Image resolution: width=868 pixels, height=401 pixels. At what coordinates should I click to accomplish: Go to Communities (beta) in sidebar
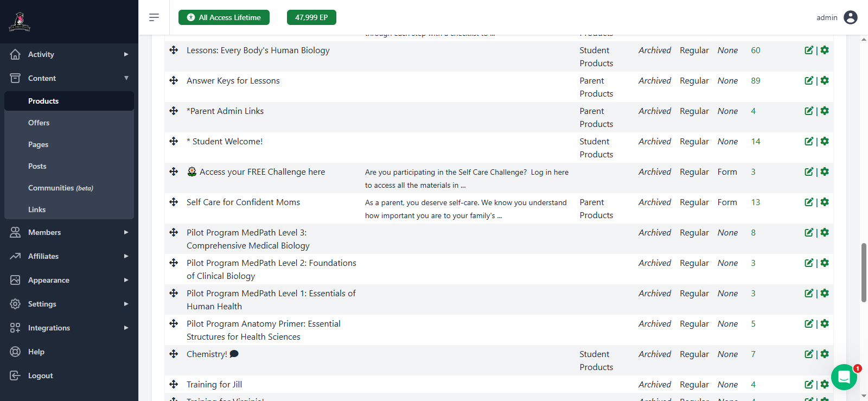point(60,188)
